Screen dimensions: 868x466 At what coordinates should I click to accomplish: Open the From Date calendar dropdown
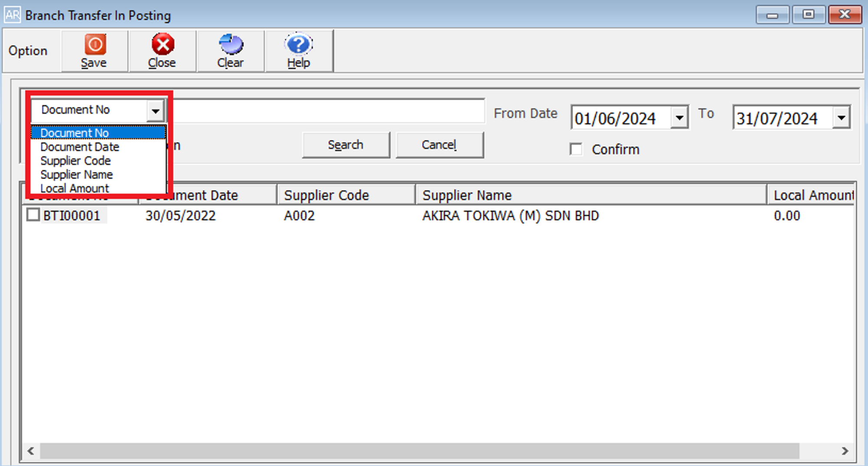[679, 118]
